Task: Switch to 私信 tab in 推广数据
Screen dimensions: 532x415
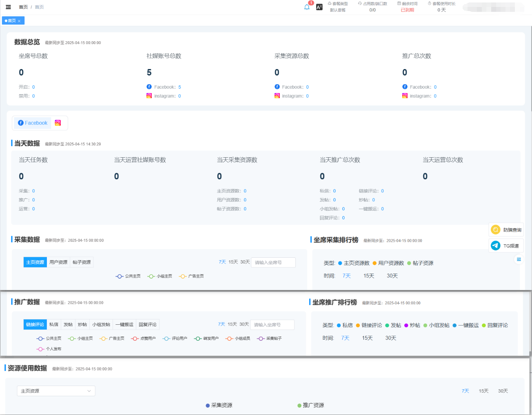Action: tap(53, 325)
